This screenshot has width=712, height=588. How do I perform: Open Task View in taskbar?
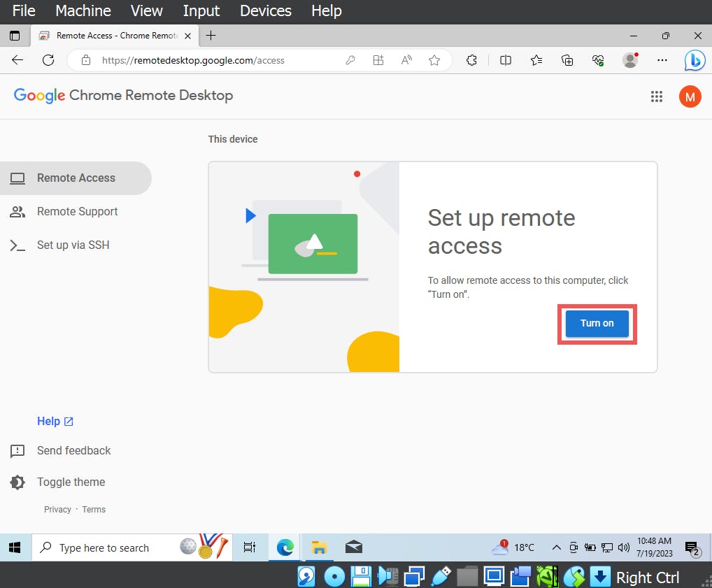coord(249,547)
